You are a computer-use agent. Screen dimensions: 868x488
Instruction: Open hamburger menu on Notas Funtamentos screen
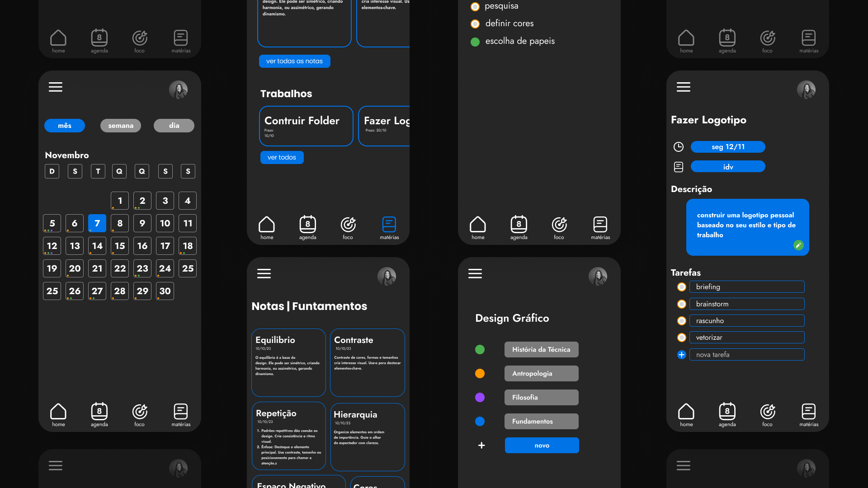pos(264,273)
